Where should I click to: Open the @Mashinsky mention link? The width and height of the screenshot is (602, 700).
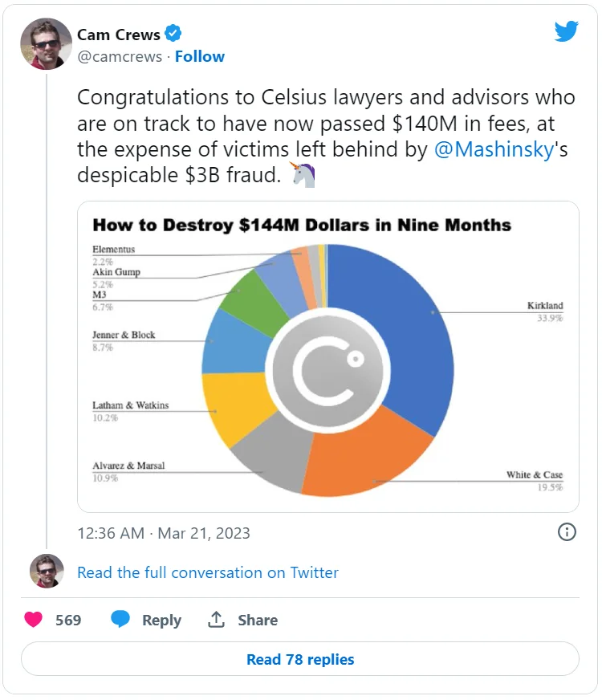click(x=494, y=150)
